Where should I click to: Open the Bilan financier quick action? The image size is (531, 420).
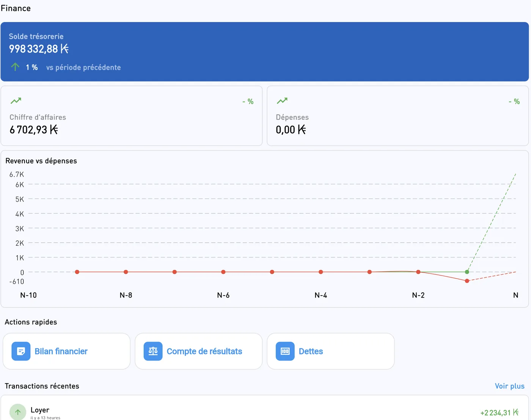[x=66, y=351]
